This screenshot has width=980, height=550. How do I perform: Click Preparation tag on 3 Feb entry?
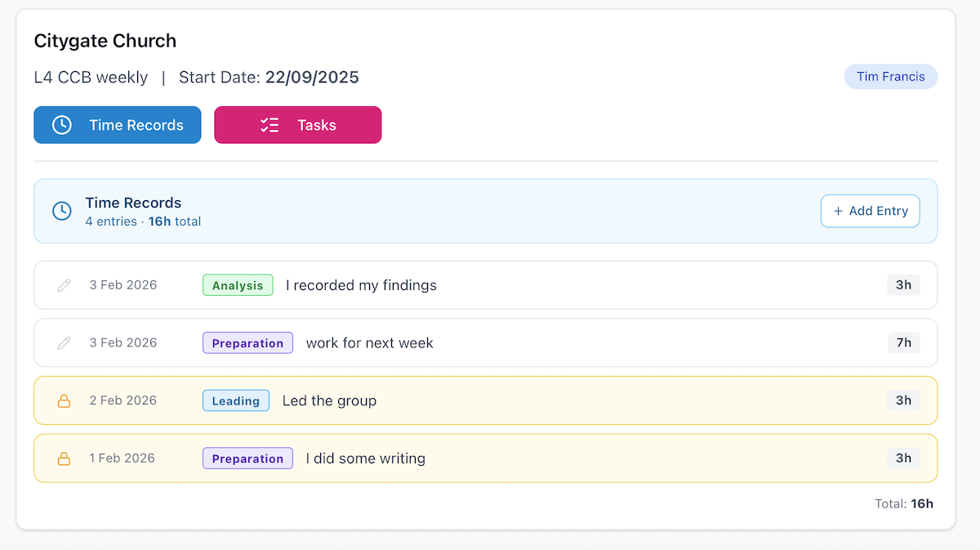pos(247,343)
